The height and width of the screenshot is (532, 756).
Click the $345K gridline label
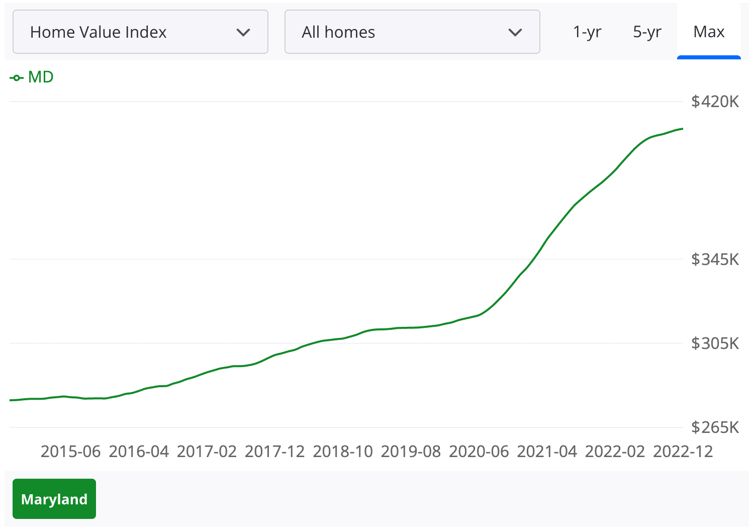[x=714, y=259]
